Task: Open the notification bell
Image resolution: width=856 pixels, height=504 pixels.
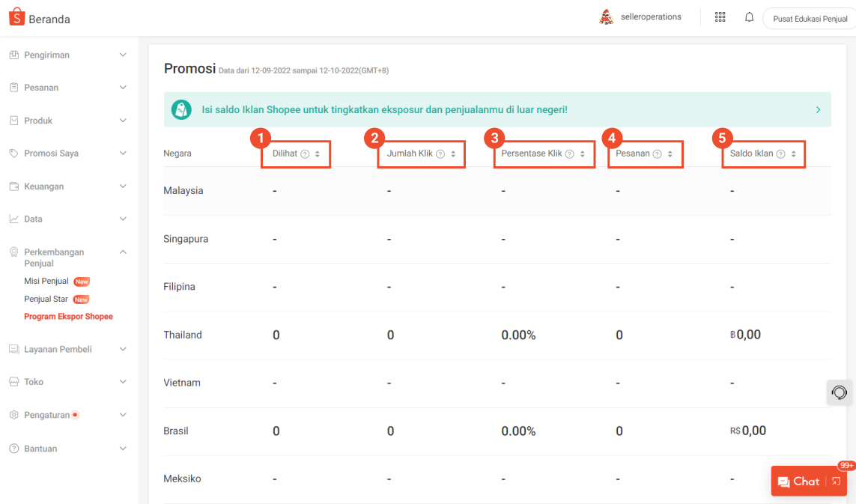Action: 749,16
